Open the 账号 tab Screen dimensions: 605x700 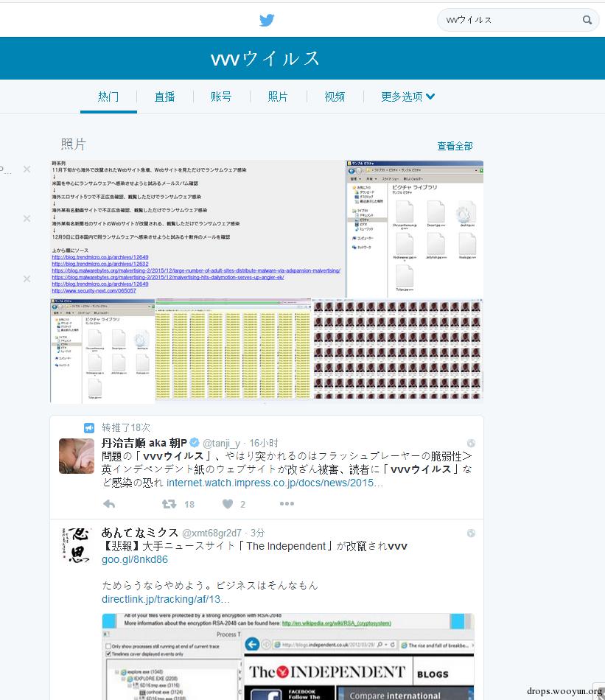pyautogui.click(x=222, y=97)
